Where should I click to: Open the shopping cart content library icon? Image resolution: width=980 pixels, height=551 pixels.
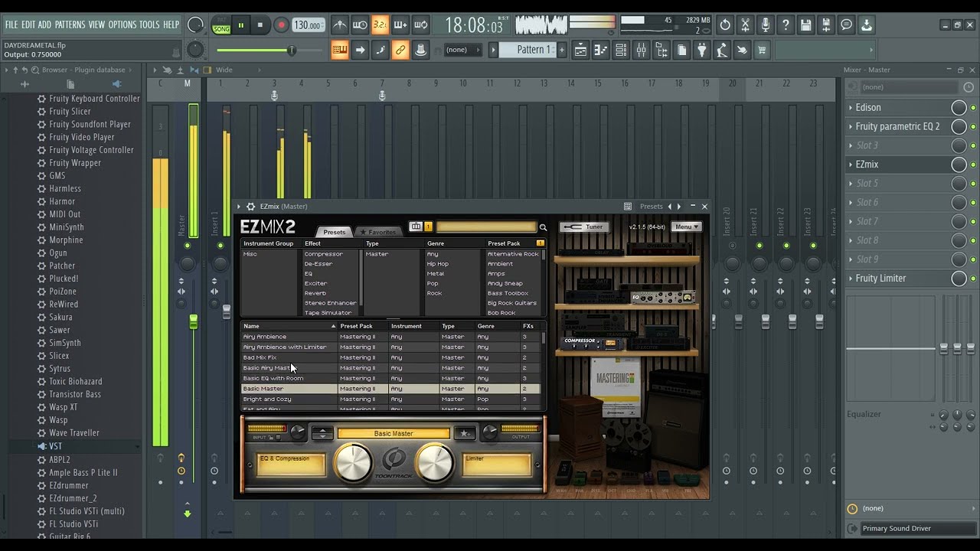pyautogui.click(x=762, y=51)
